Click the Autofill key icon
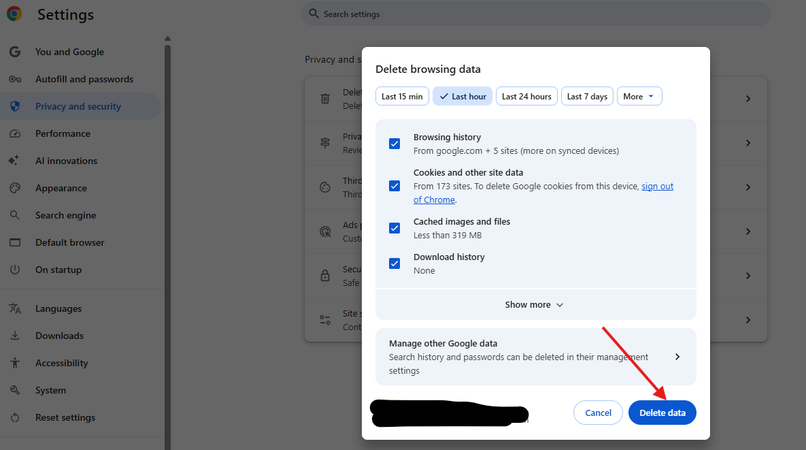 pos(15,79)
